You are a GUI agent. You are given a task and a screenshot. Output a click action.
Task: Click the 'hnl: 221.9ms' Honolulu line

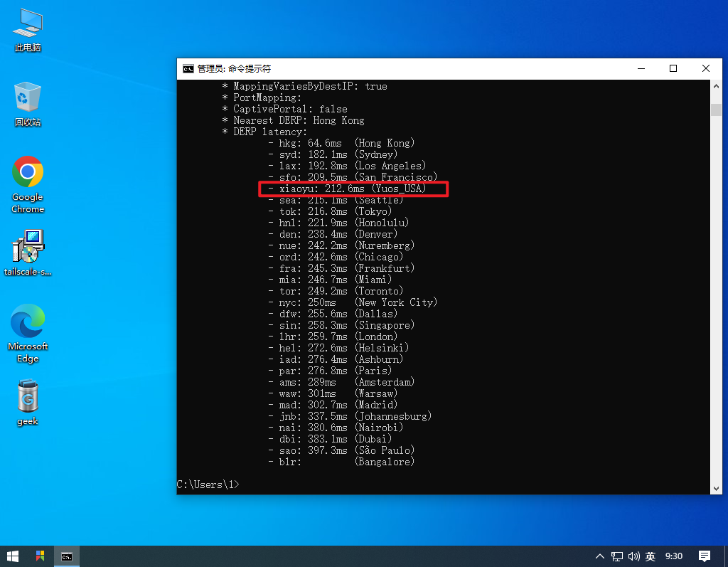(338, 223)
